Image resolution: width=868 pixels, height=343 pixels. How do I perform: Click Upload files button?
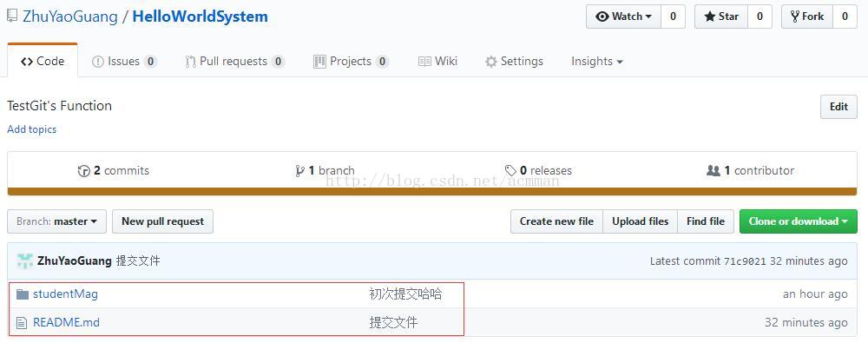641,221
